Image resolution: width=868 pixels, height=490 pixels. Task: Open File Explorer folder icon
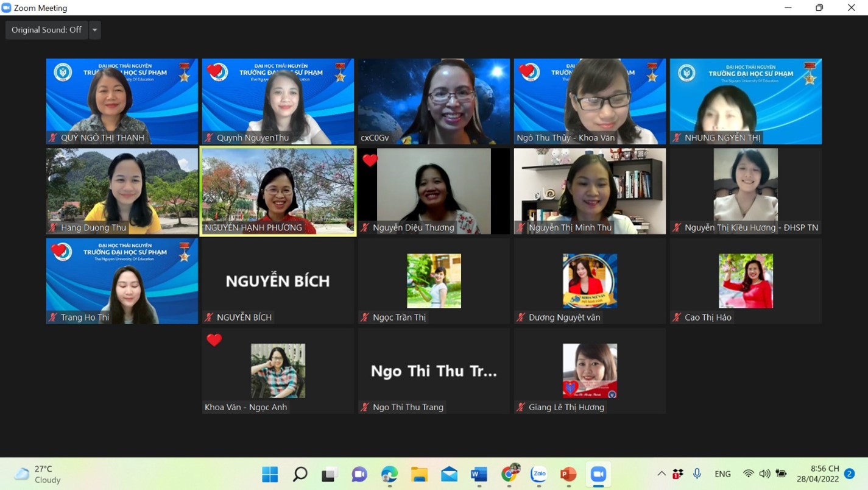419,474
